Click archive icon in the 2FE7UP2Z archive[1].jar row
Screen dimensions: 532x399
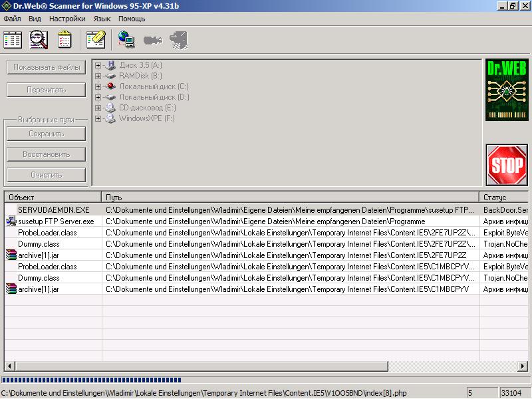[11, 255]
